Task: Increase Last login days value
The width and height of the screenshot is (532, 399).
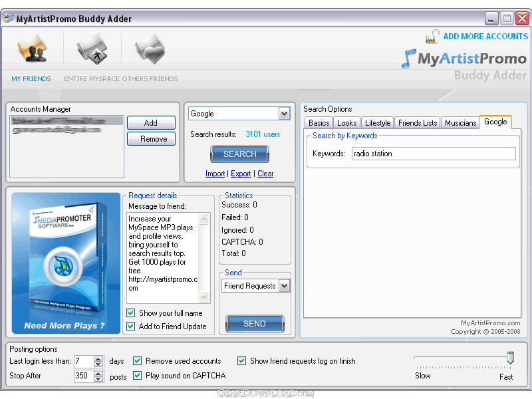Action: (x=98, y=359)
